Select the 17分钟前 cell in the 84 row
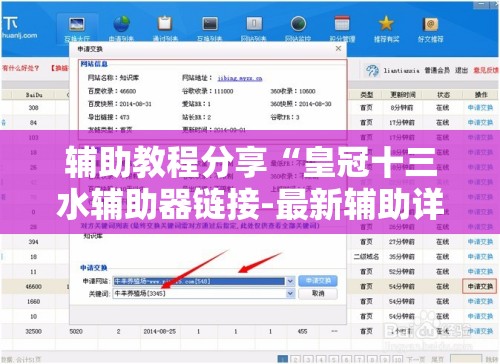The width and height of the screenshot is (500, 364). click(402, 123)
